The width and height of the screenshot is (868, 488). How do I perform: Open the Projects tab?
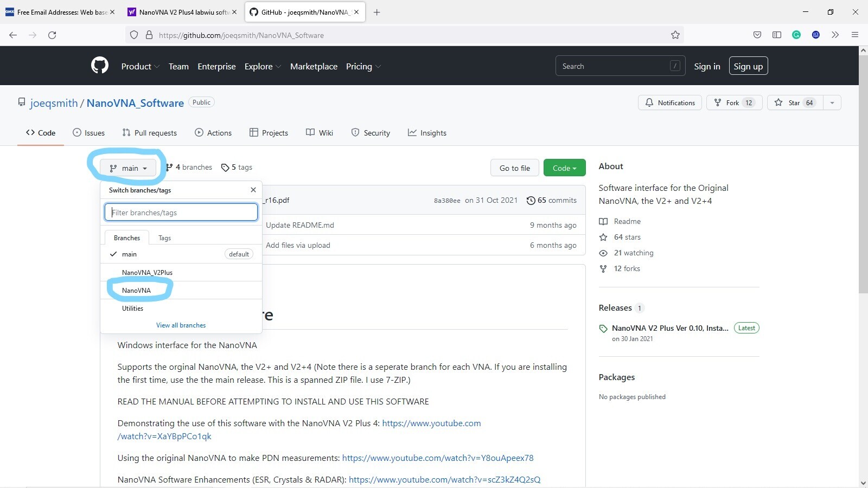269,132
